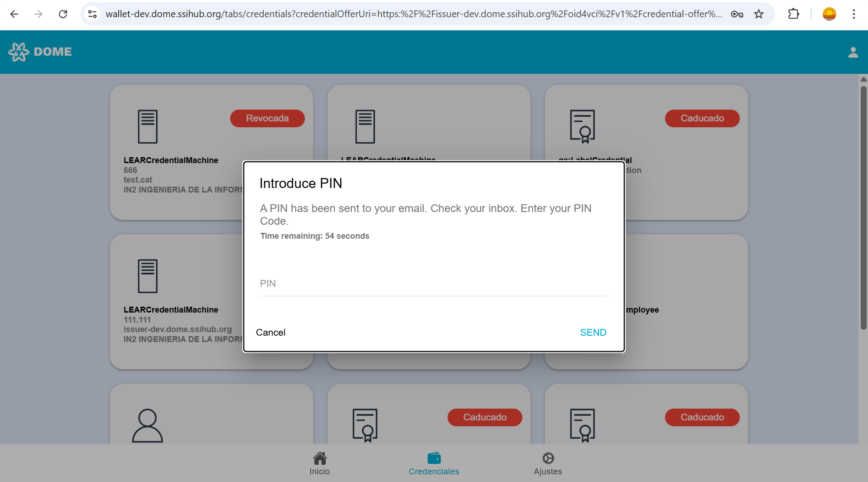This screenshot has width=868, height=482.
Task: Click the Revocada status badge
Action: (x=267, y=118)
